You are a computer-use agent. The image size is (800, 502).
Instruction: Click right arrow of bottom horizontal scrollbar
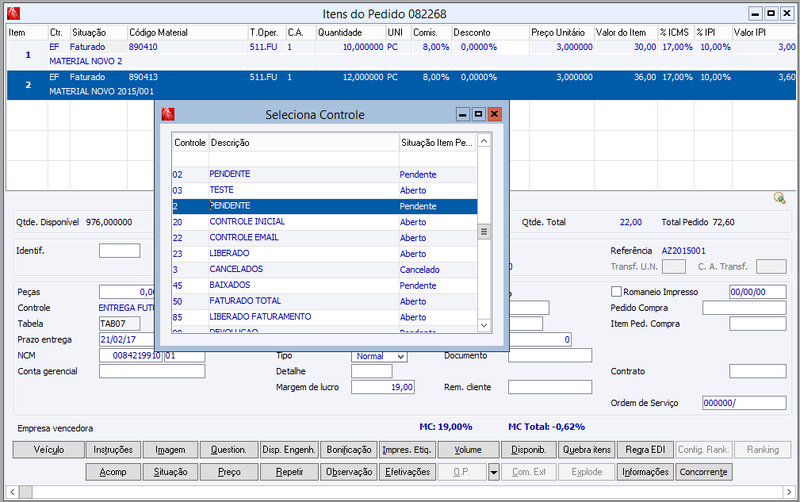coord(788,492)
